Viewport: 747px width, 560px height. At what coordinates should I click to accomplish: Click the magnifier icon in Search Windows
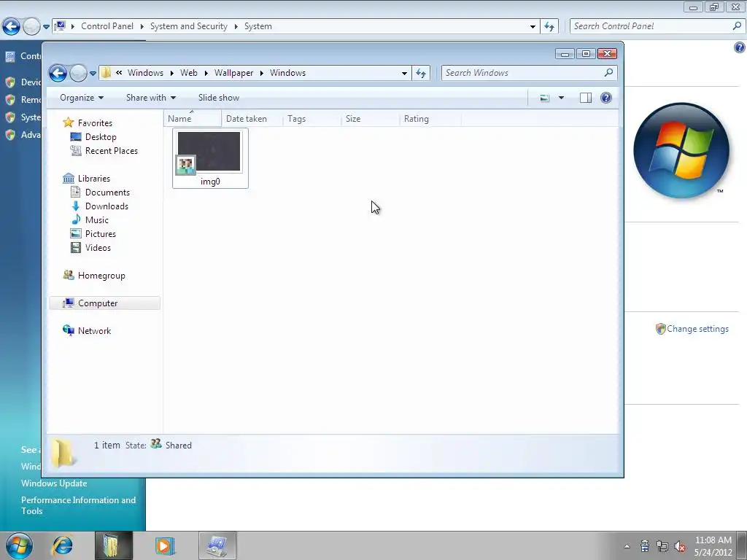coord(608,72)
